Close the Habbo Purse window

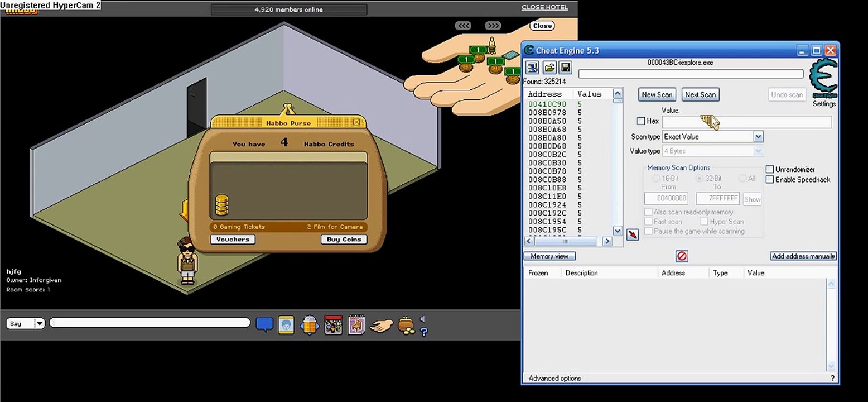point(356,122)
